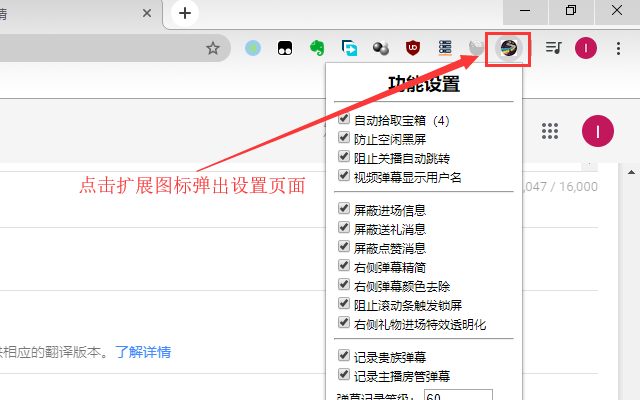Open the Google apps grid icon
The width and height of the screenshot is (640, 400).
[x=550, y=131]
